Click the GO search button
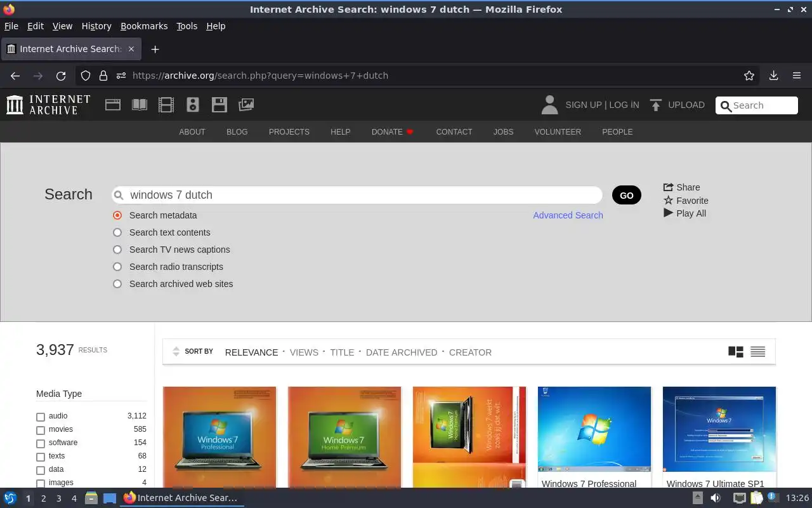This screenshot has height=508, width=812. pos(627,195)
